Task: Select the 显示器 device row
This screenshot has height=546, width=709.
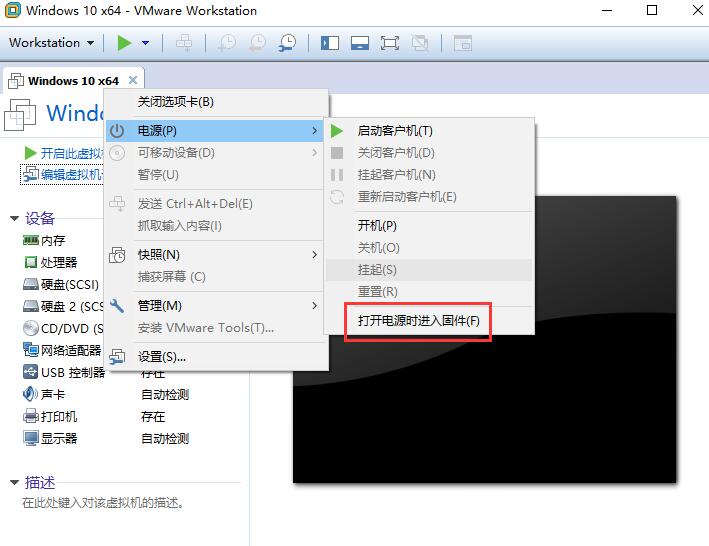Action: tap(50, 438)
